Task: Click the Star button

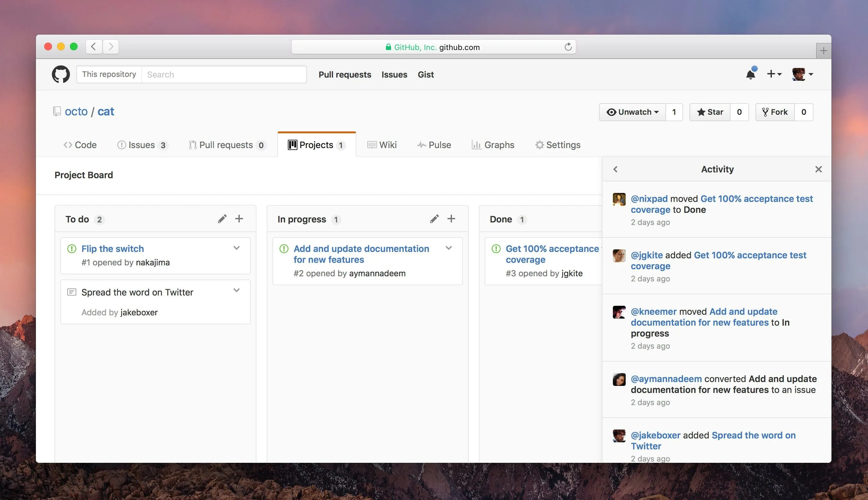Action: click(x=710, y=112)
